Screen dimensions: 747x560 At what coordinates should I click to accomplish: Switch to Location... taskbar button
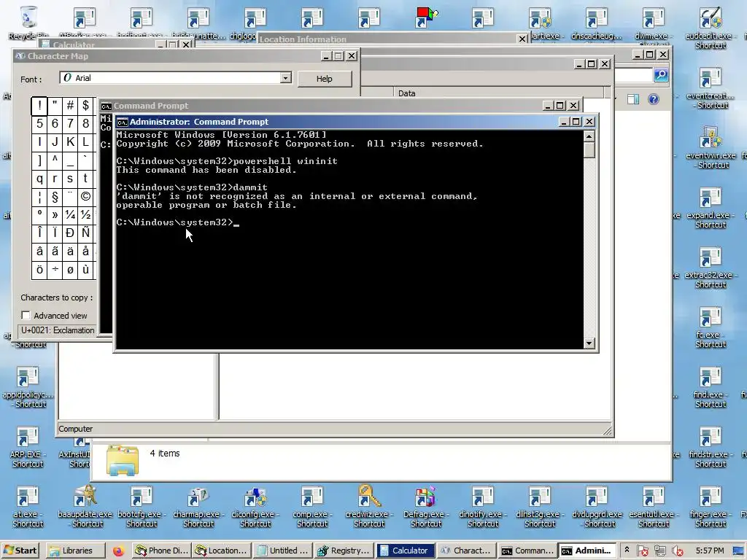(x=222, y=551)
